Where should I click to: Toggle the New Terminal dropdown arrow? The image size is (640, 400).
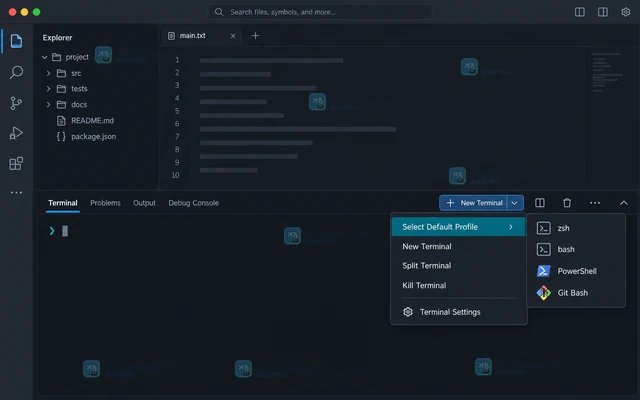(x=515, y=203)
